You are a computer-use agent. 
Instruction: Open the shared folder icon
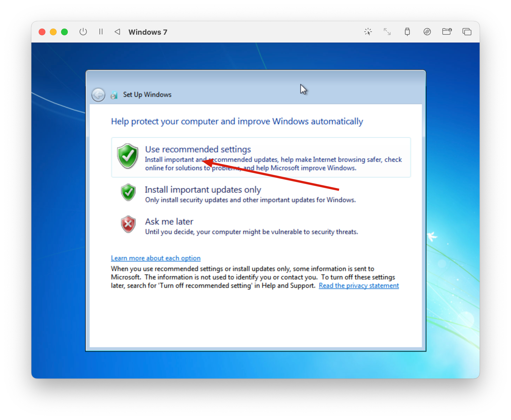coord(447,32)
